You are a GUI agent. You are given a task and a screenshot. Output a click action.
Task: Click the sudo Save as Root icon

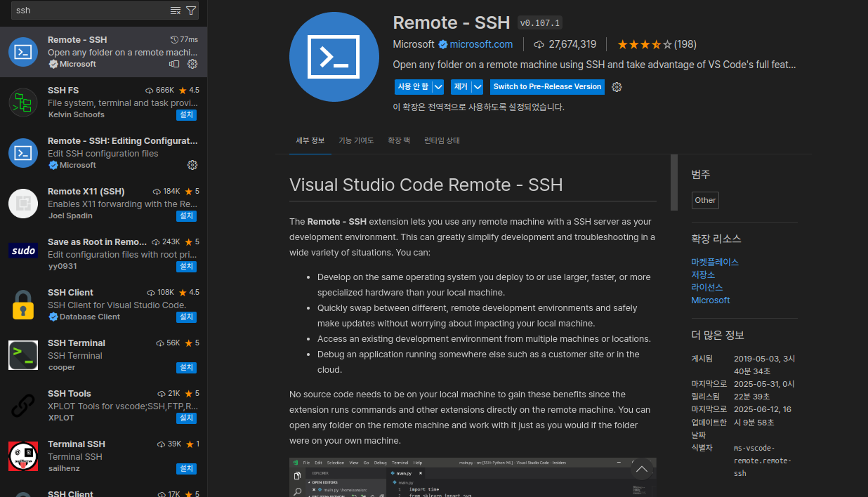coord(23,251)
